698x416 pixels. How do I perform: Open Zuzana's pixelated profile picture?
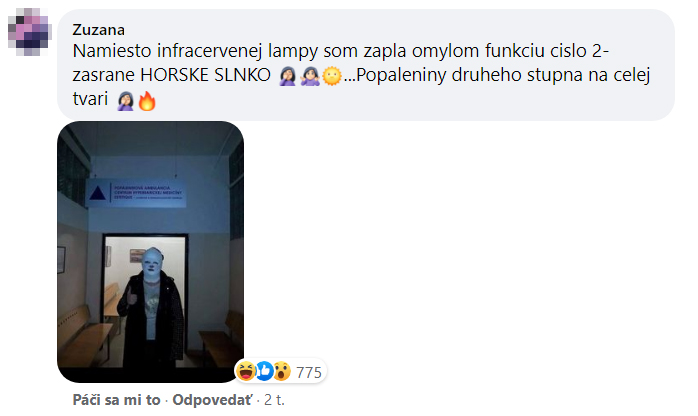(x=30, y=32)
